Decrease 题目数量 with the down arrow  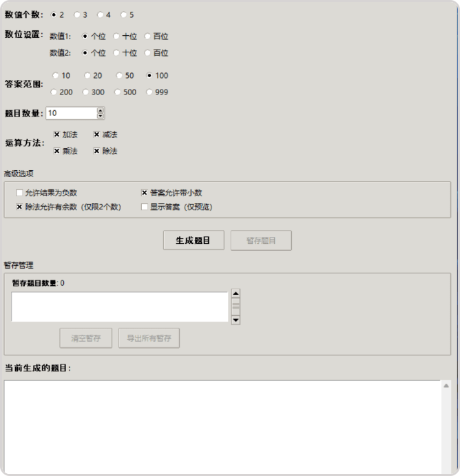(101, 116)
